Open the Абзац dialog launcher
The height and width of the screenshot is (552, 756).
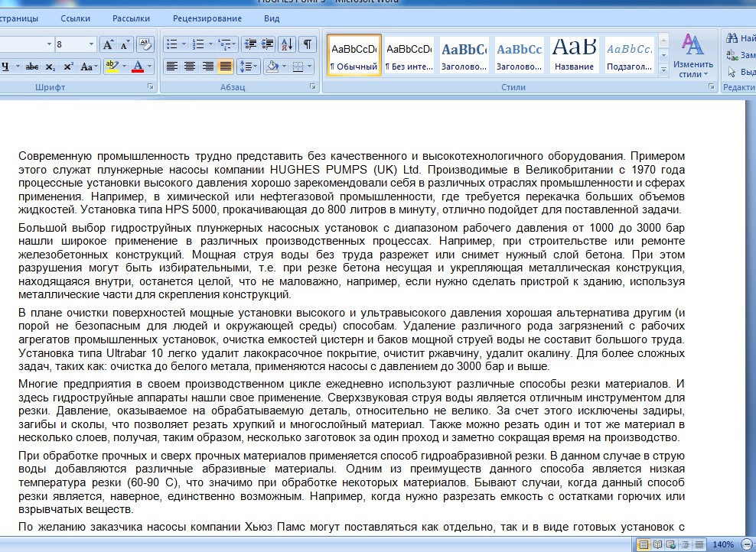click(x=313, y=86)
